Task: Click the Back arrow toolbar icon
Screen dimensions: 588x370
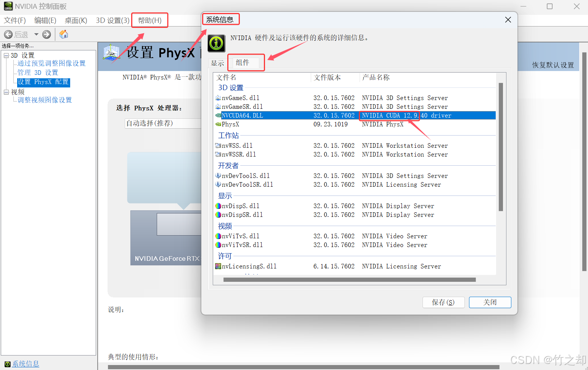Action: (8, 34)
